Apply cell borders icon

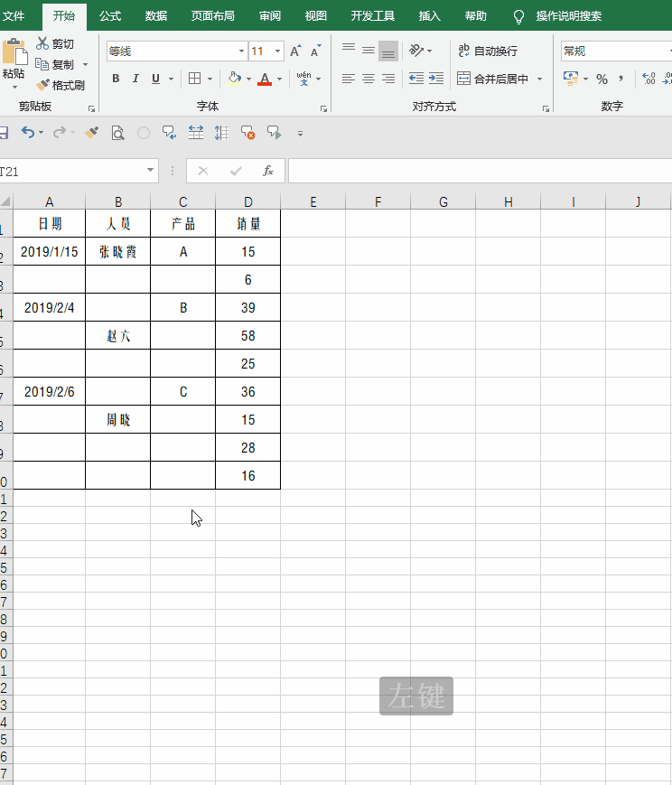[x=195, y=79]
